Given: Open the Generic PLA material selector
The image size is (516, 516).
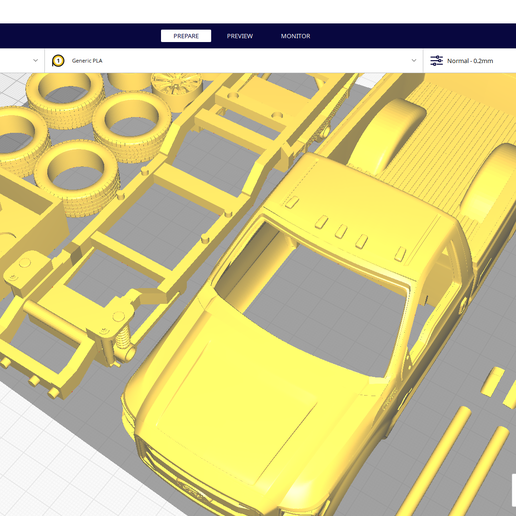Looking at the screenshot, I should click(x=234, y=61).
